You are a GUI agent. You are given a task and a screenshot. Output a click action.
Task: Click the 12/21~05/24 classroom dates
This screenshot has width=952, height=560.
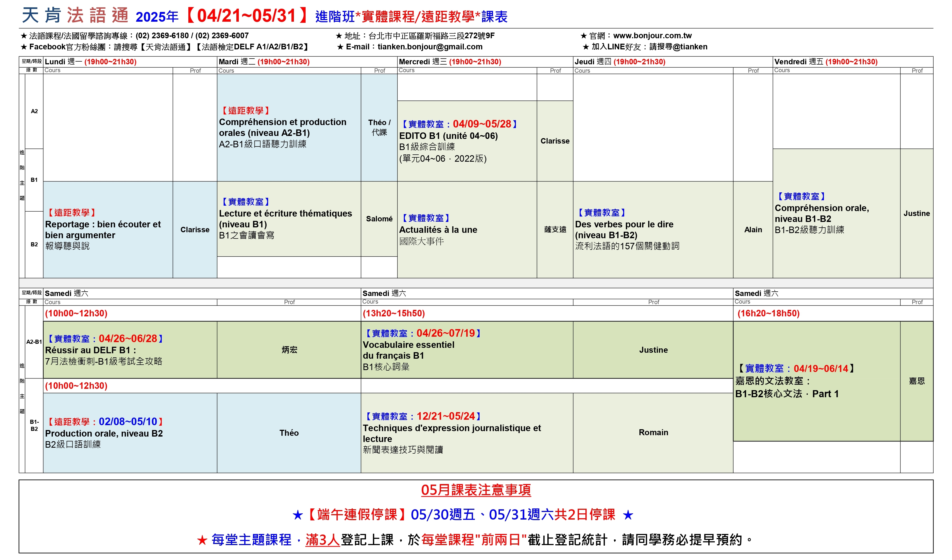click(446, 416)
